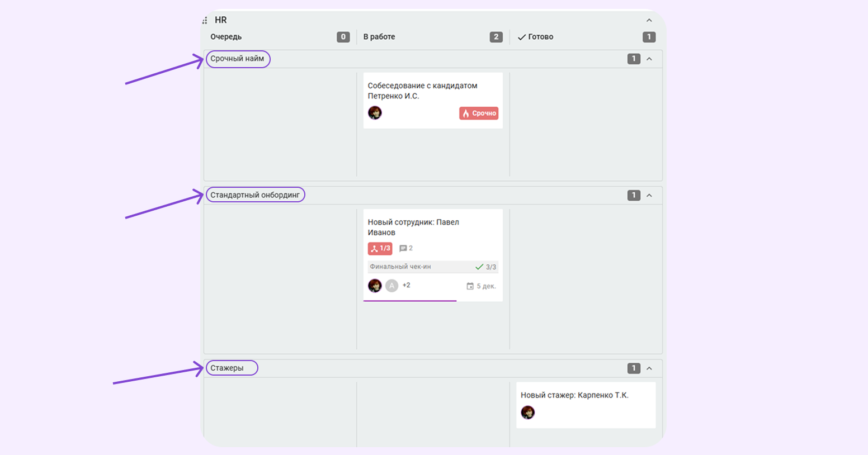Collapse the HR board section
The image size is (868, 455).
(649, 21)
